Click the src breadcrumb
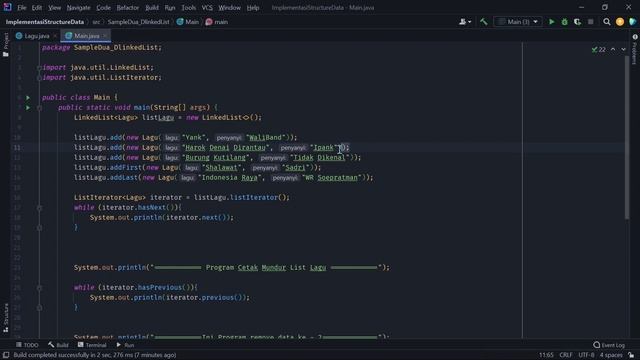Image resolution: width=640 pixels, height=360 pixels. pyautogui.click(x=96, y=22)
